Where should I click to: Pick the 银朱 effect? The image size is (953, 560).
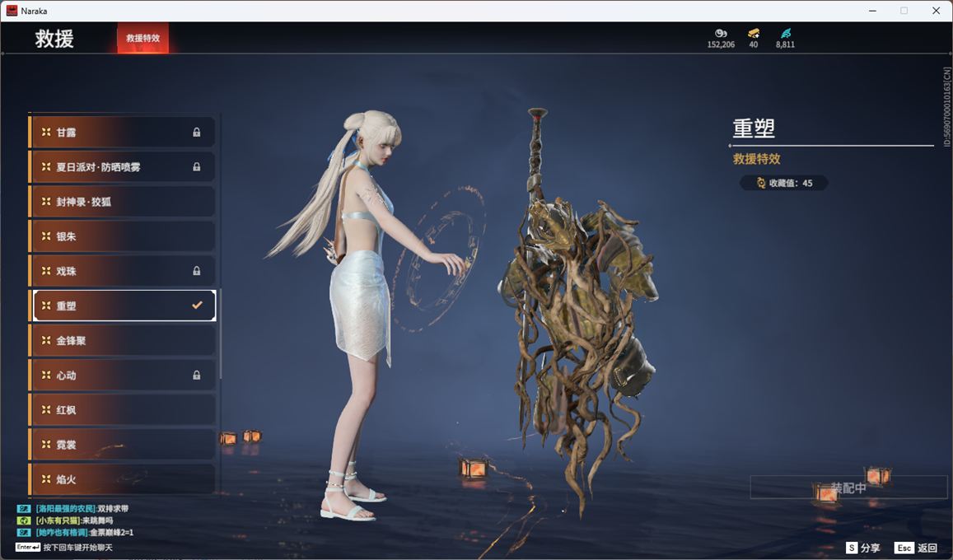click(122, 236)
